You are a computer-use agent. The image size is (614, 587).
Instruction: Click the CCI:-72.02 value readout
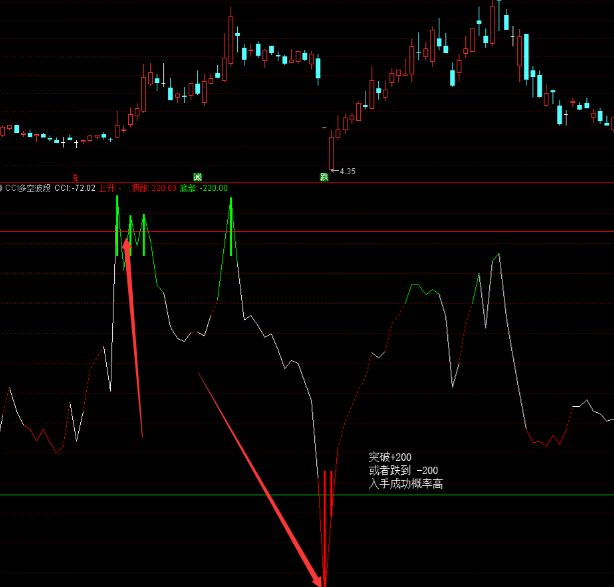click(75, 188)
